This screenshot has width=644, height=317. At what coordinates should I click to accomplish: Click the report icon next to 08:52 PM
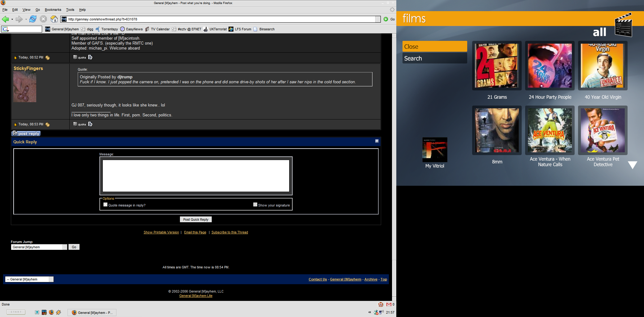[47, 58]
